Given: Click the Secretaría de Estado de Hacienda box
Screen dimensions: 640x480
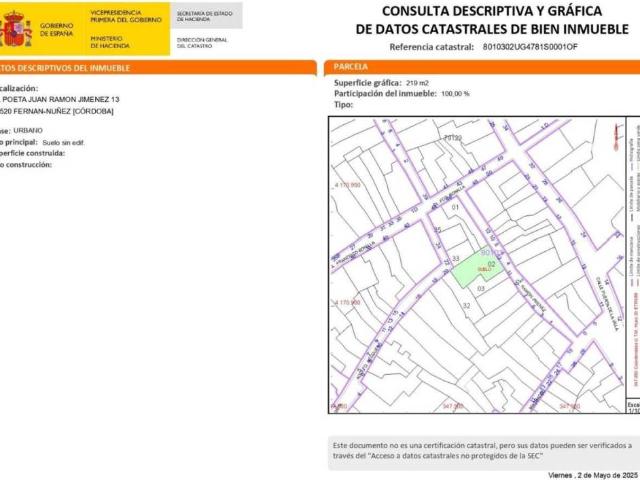Looking at the screenshot, I should pyautogui.click(x=205, y=17).
